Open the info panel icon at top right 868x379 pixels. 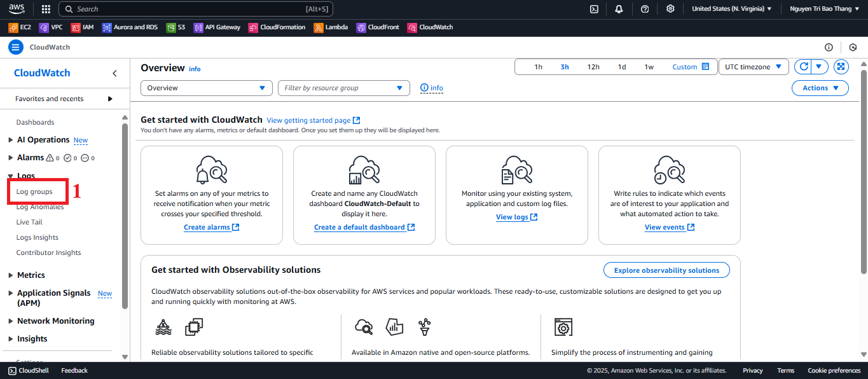pyautogui.click(x=829, y=47)
